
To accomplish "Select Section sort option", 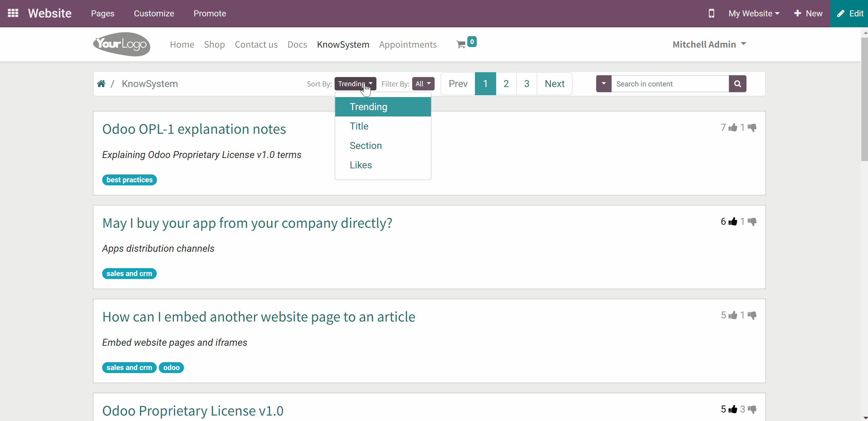I will point(383,146).
